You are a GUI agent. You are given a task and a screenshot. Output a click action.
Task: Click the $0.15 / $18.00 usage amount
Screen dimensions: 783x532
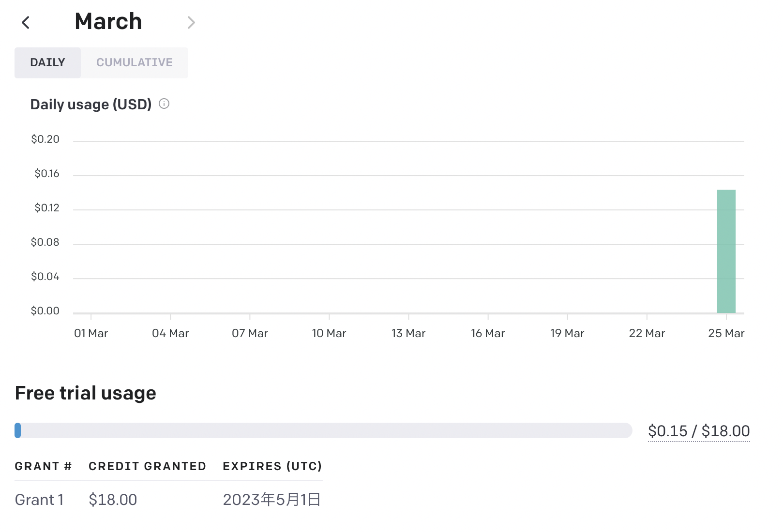click(x=699, y=430)
